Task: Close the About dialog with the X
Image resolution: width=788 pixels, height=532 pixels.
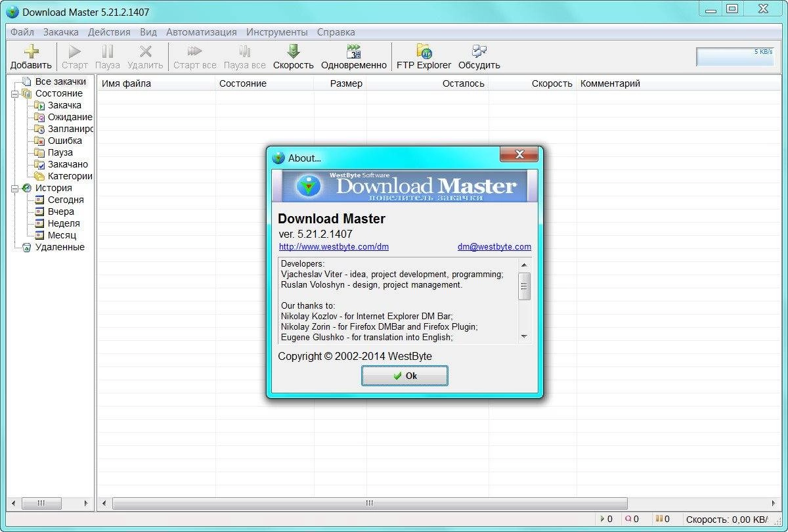Action: [x=519, y=155]
